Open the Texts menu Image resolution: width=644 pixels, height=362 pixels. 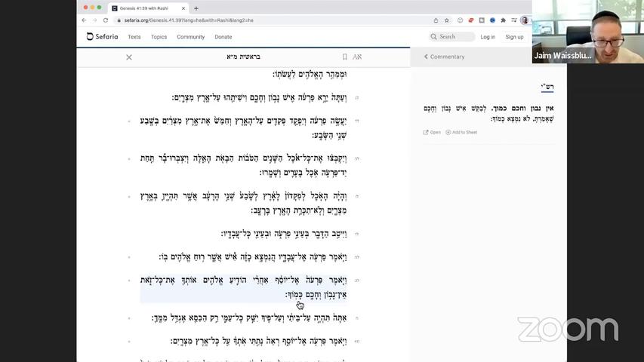pos(134,37)
